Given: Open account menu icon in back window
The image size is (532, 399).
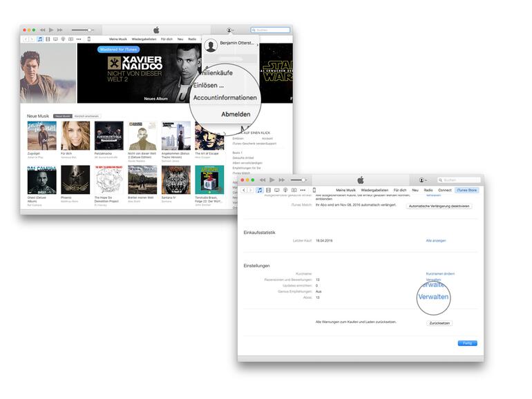Looking at the screenshot, I should pyautogui.click(x=229, y=30).
